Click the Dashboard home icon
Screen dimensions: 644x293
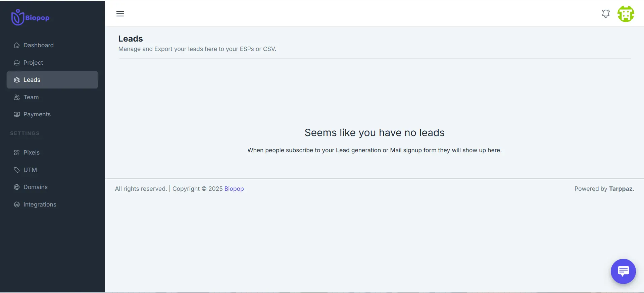point(17,45)
